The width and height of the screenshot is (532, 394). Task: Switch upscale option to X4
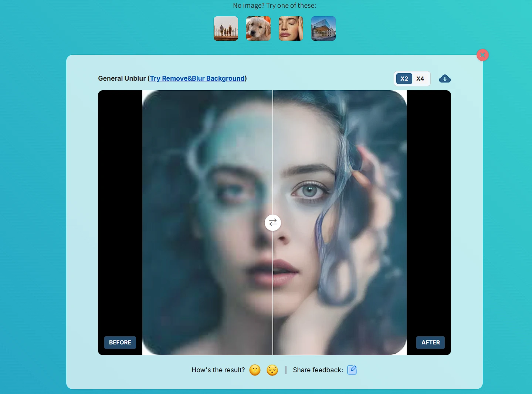click(x=420, y=78)
